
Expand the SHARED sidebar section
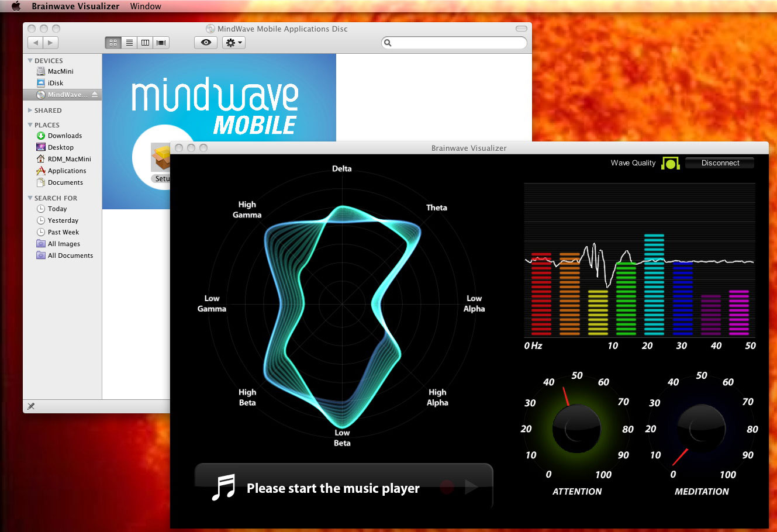(30, 110)
